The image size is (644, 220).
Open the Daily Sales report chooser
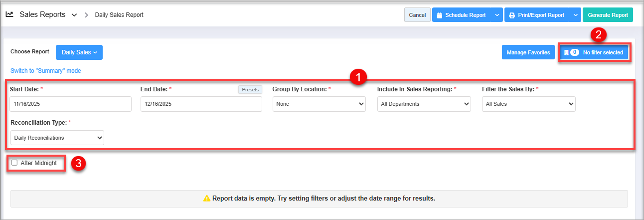tap(79, 52)
